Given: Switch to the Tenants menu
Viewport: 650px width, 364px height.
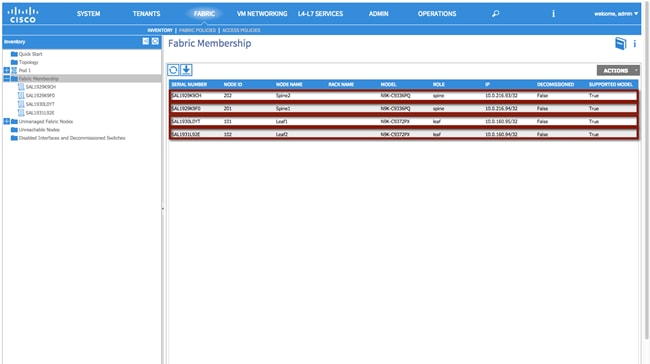Looking at the screenshot, I should (x=146, y=14).
